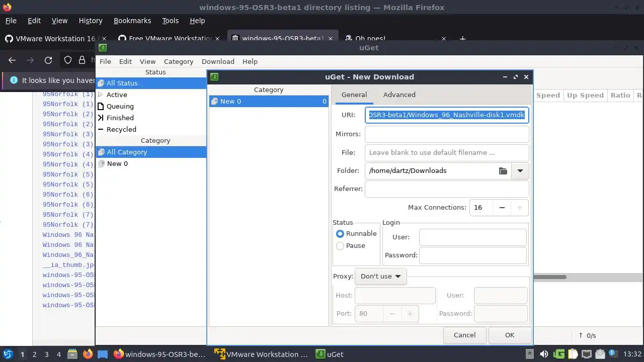Switch to "Free VMware Workstation" Firefox tab
Screen dimensions: 644x362
[170, 38]
